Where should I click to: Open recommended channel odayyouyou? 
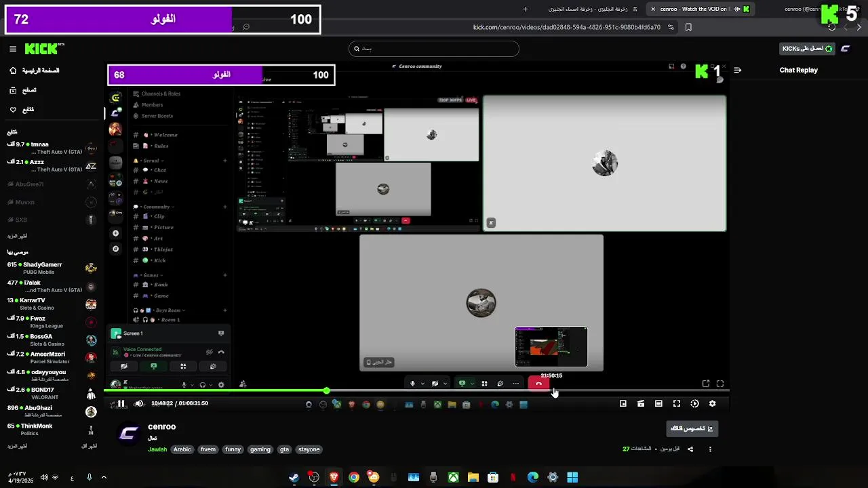tap(52, 375)
